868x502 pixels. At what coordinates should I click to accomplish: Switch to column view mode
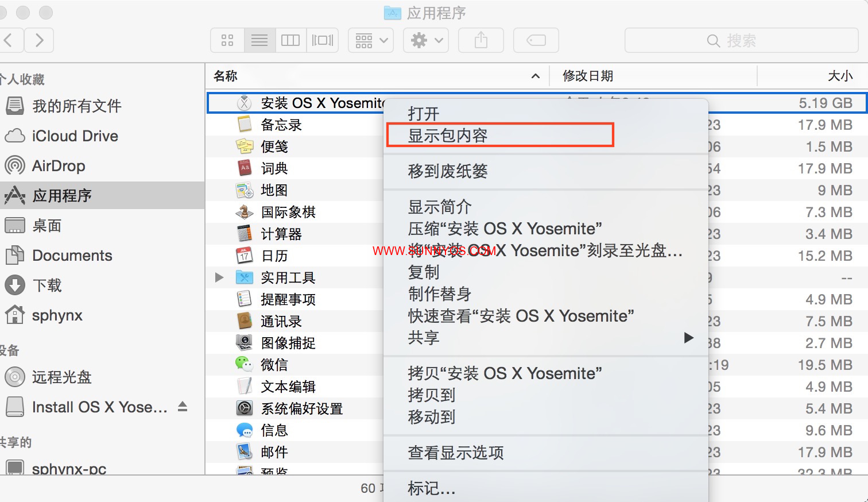click(290, 40)
